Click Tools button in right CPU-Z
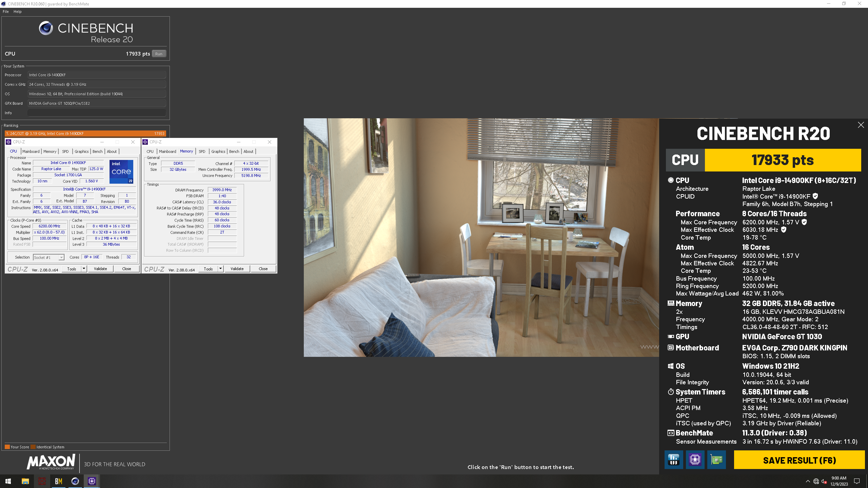The image size is (868, 488). pyautogui.click(x=209, y=269)
